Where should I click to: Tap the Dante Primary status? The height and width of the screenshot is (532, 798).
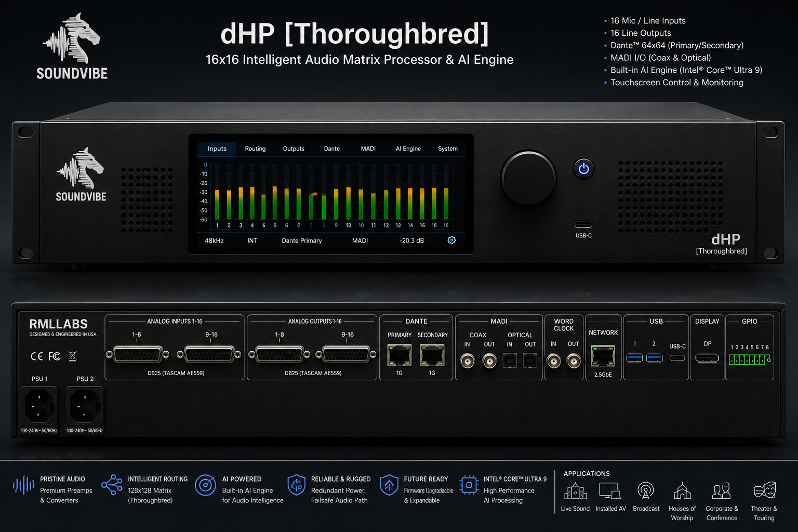(301, 241)
